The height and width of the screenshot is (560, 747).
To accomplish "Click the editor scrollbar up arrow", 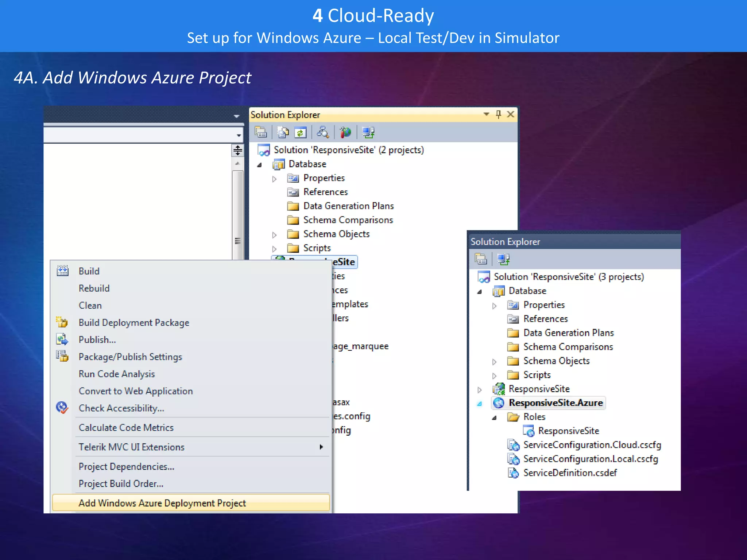I will coord(237,163).
